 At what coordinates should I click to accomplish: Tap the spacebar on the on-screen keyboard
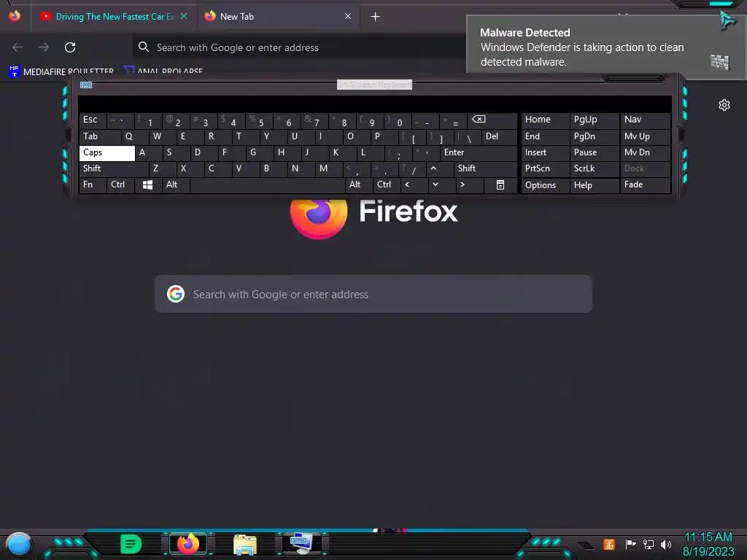267,184
